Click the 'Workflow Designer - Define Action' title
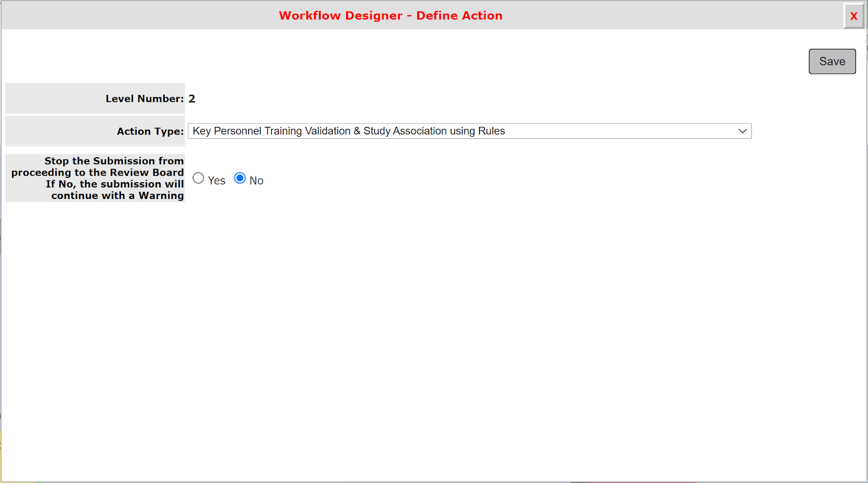 [391, 16]
